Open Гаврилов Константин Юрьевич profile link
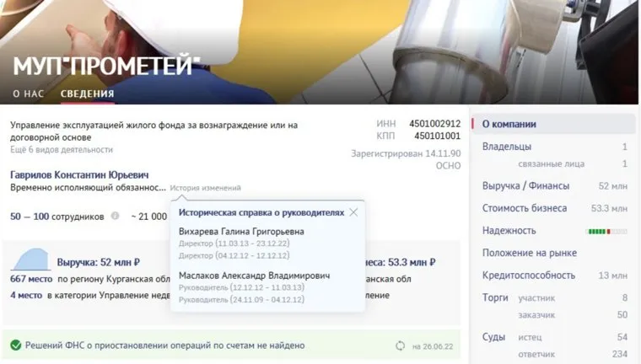 pyautogui.click(x=79, y=175)
